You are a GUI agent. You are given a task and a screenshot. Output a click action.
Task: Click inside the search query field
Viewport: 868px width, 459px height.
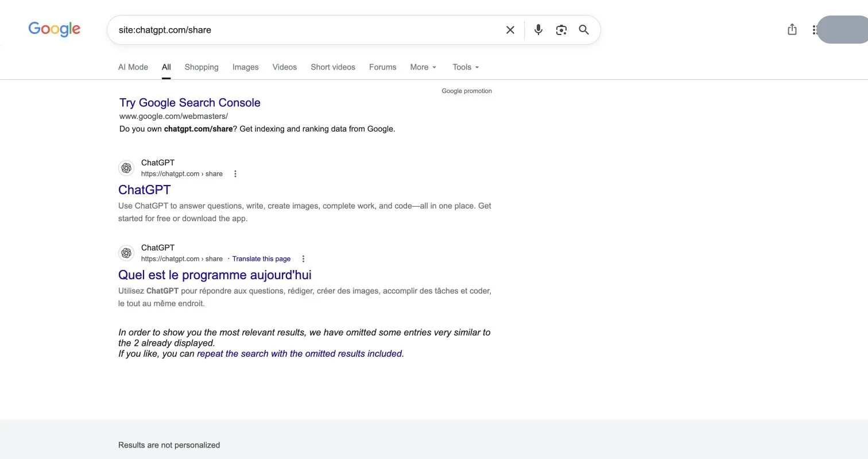click(307, 30)
